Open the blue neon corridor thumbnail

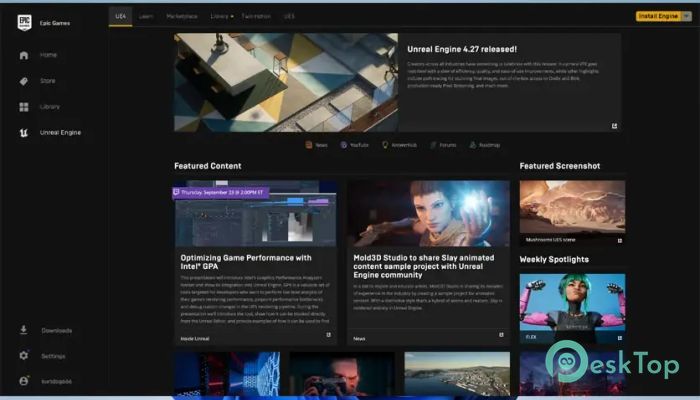tap(227, 374)
